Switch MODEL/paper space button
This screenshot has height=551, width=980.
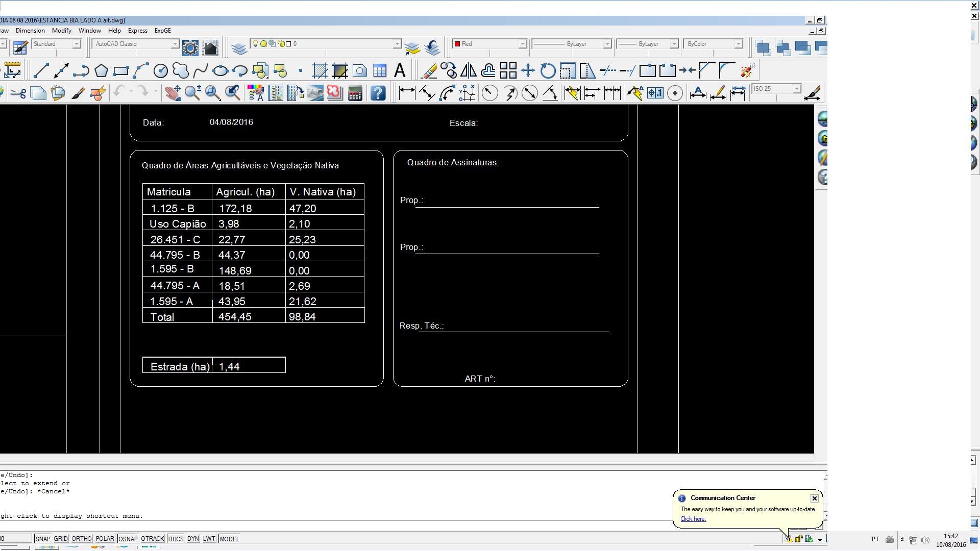tap(229, 539)
